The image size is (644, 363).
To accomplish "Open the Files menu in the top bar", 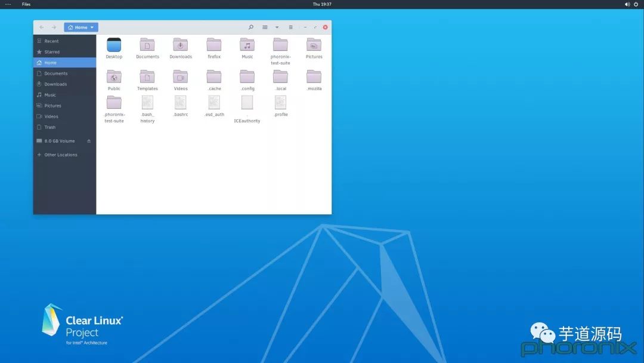I will point(26,4).
